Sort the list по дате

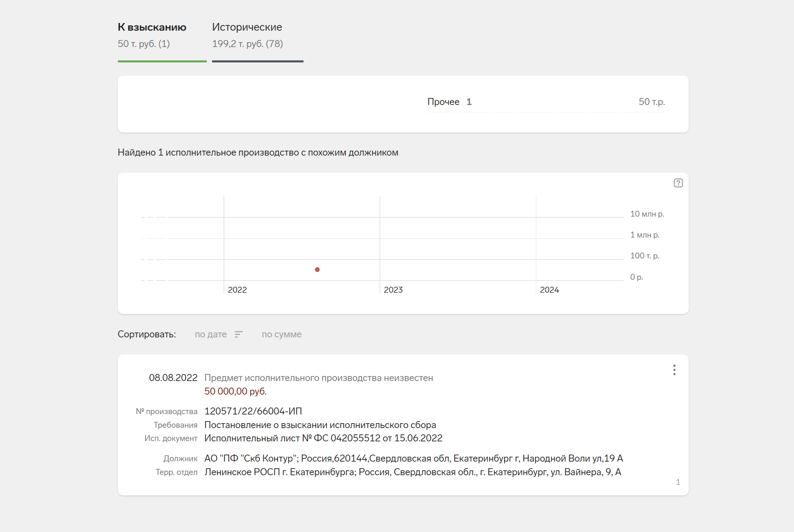(211, 335)
